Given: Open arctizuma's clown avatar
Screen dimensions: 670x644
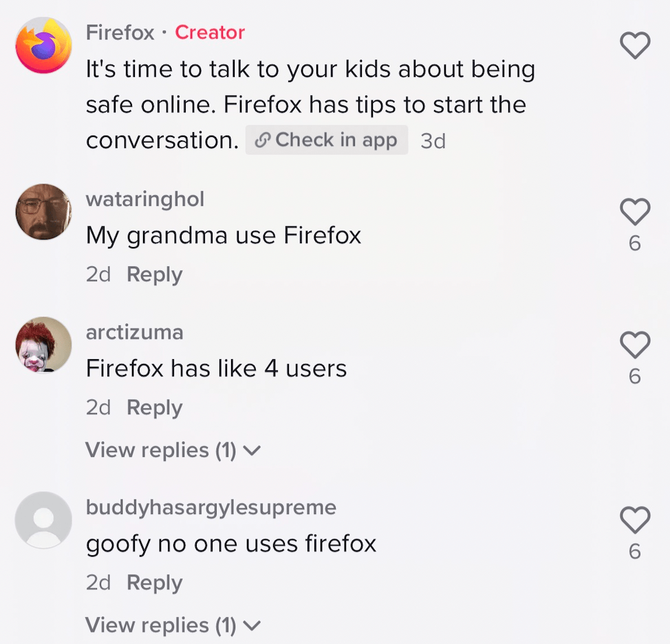Looking at the screenshot, I should (43, 345).
